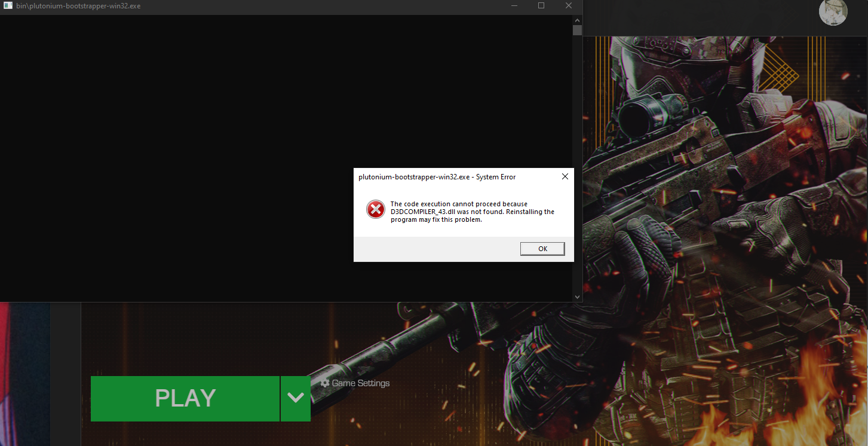Maximize the plutonium-bootstrapper console window

click(x=541, y=6)
